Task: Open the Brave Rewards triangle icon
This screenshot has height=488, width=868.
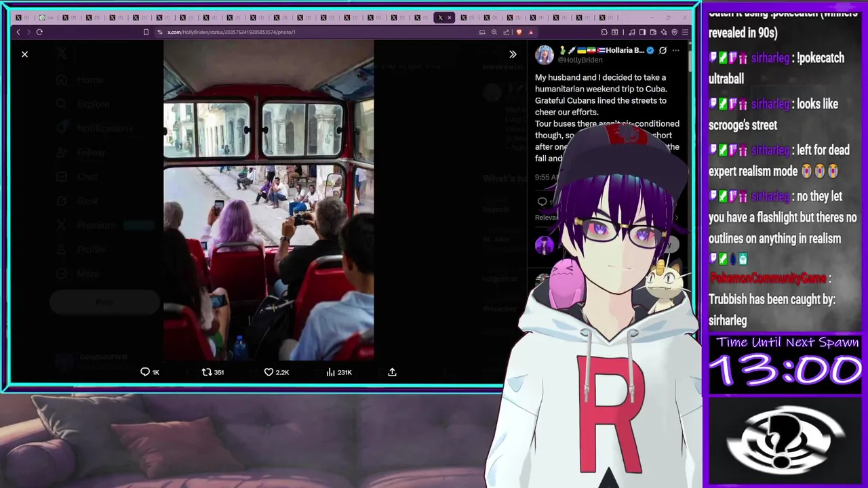Action: tap(531, 32)
